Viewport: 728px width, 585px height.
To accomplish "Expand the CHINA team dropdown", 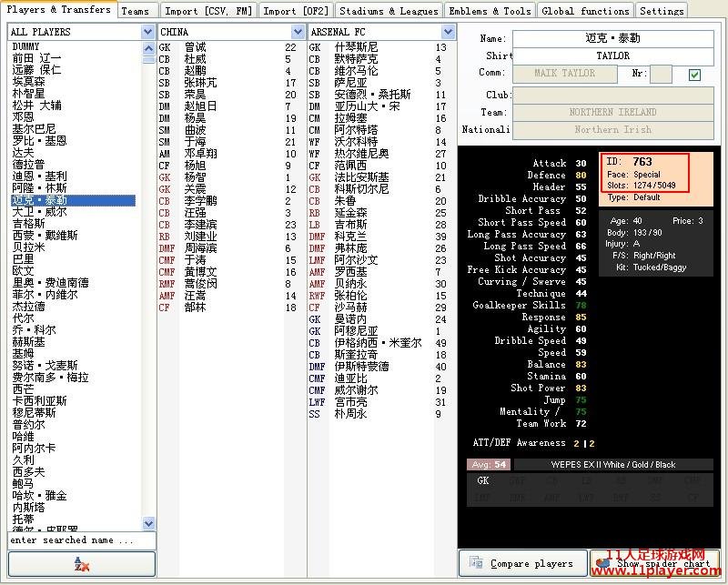I will click(298, 32).
